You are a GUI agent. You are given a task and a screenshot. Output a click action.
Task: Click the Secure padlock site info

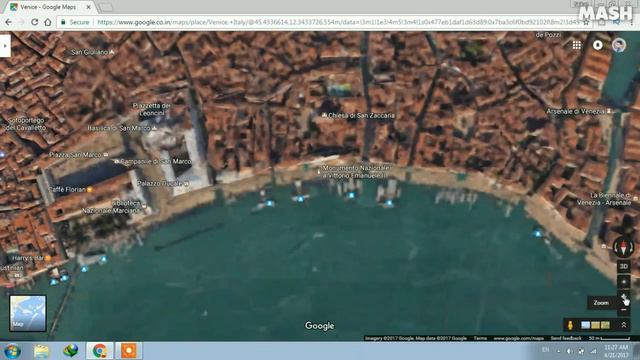[75, 22]
